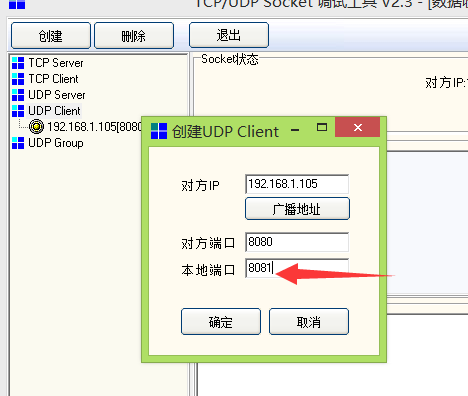Click the TCP Client node icon
The image size is (468, 396).
18,79
